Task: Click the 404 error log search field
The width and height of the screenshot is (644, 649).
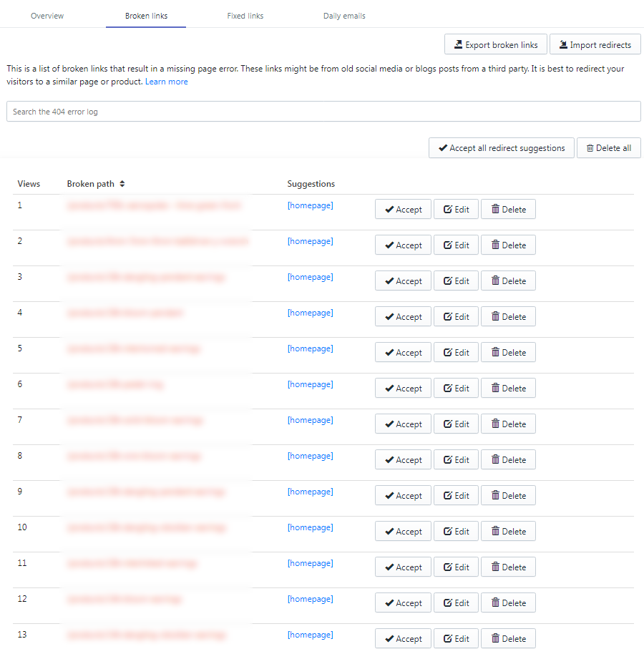Action: [x=322, y=112]
